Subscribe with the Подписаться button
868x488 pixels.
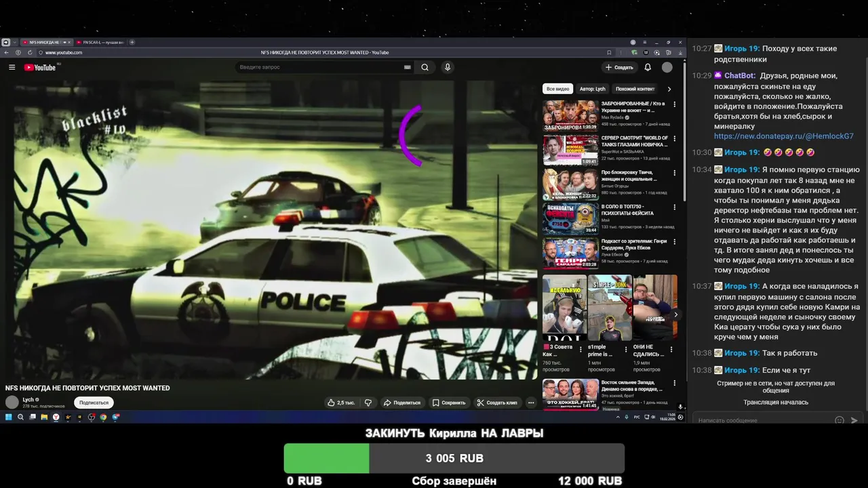94,403
